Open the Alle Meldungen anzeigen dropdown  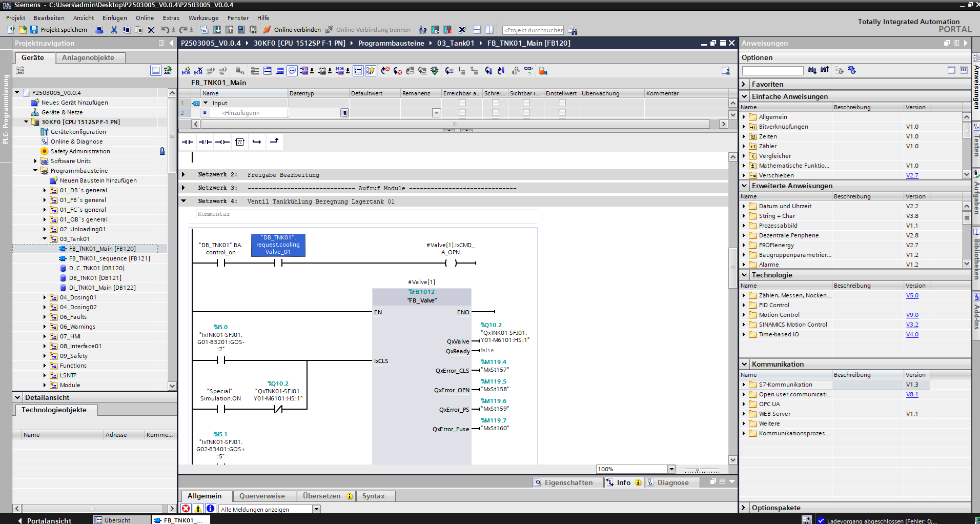point(316,509)
